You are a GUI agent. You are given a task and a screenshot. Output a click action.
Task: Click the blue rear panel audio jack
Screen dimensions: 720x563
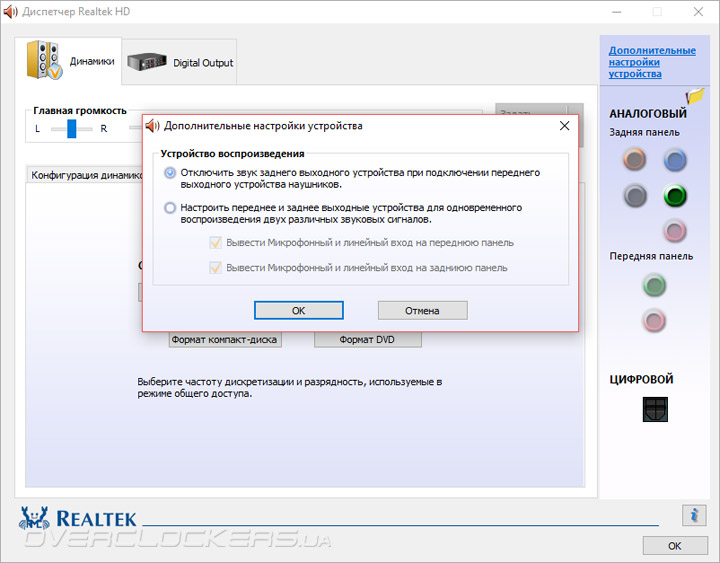point(675,160)
